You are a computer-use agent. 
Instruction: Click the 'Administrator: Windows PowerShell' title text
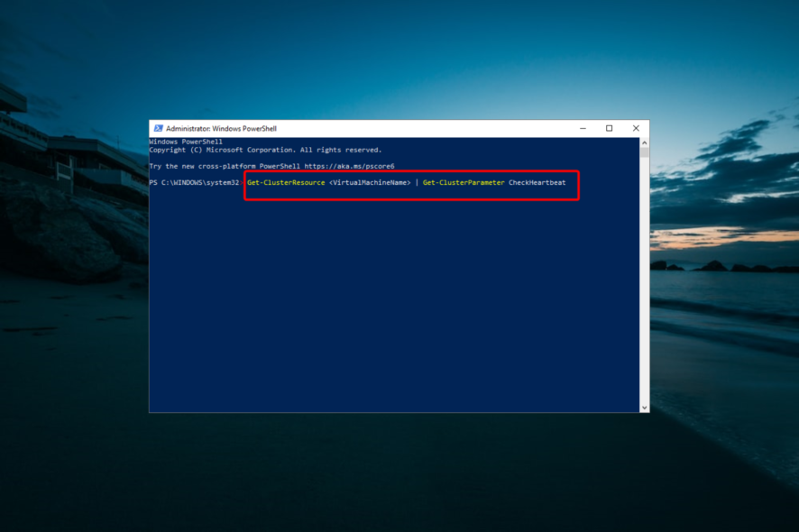(x=221, y=128)
